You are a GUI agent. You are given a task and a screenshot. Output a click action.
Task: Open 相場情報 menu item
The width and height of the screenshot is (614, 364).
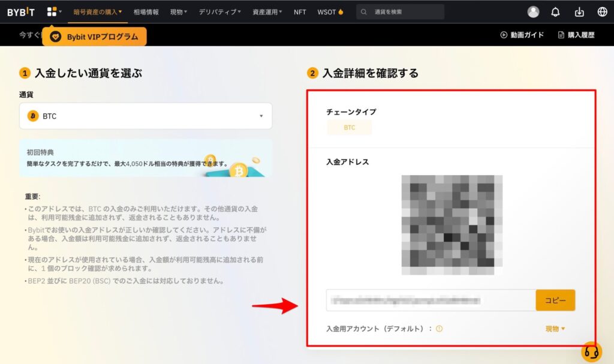(146, 12)
